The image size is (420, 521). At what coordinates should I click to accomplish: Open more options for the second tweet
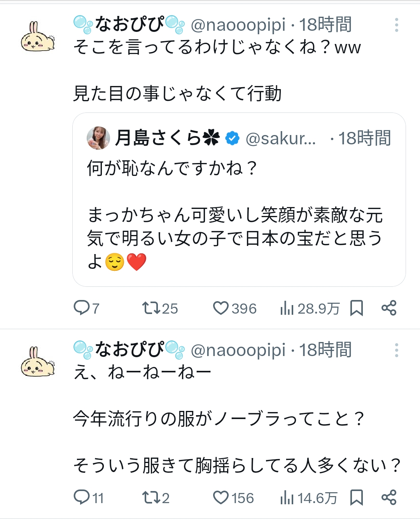point(396,350)
